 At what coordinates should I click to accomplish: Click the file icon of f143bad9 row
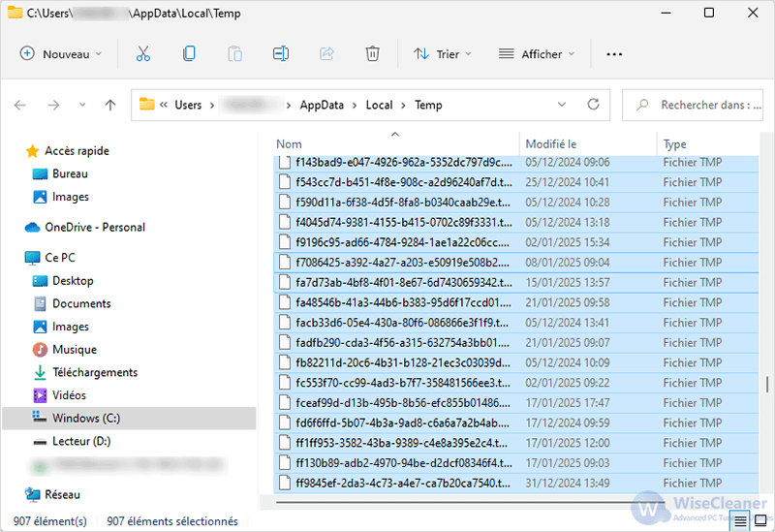click(284, 162)
